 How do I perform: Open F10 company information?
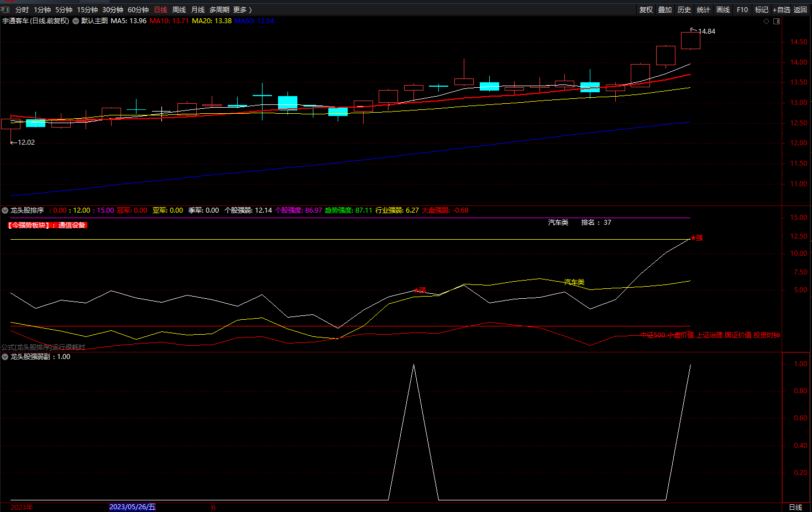tap(742, 10)
